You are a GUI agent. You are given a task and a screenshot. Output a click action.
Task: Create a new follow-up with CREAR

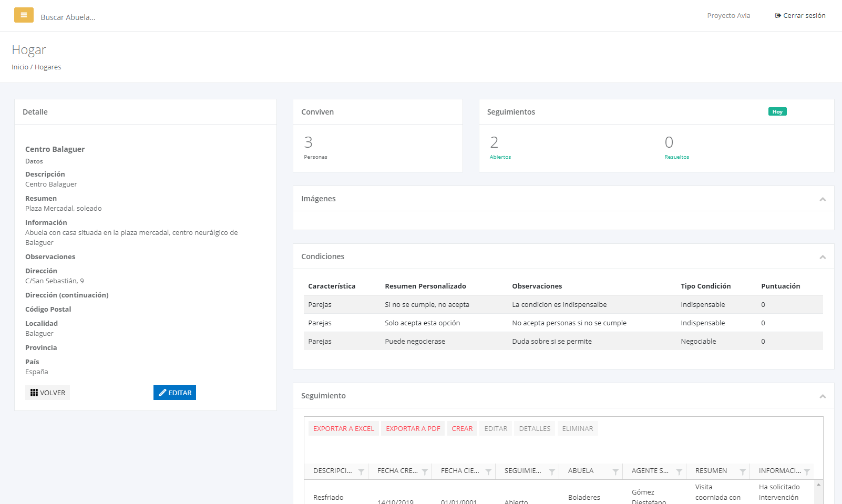462,429
